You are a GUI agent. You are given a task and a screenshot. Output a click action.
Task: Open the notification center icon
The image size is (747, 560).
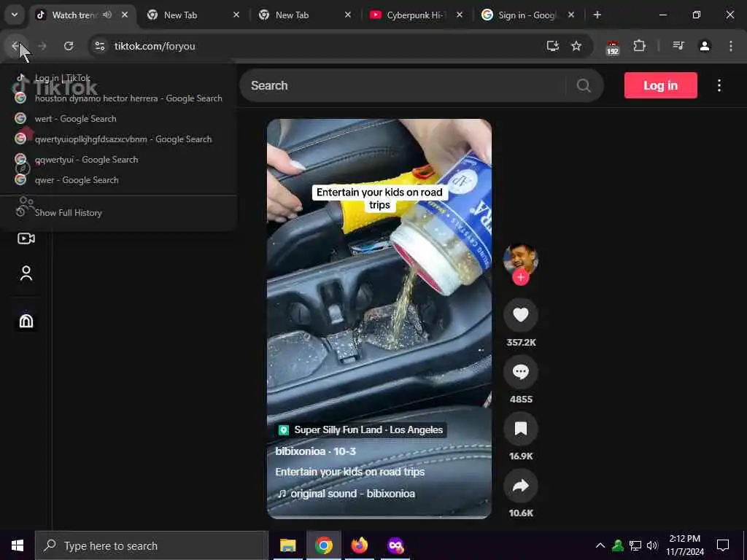[x=723, y=545]
